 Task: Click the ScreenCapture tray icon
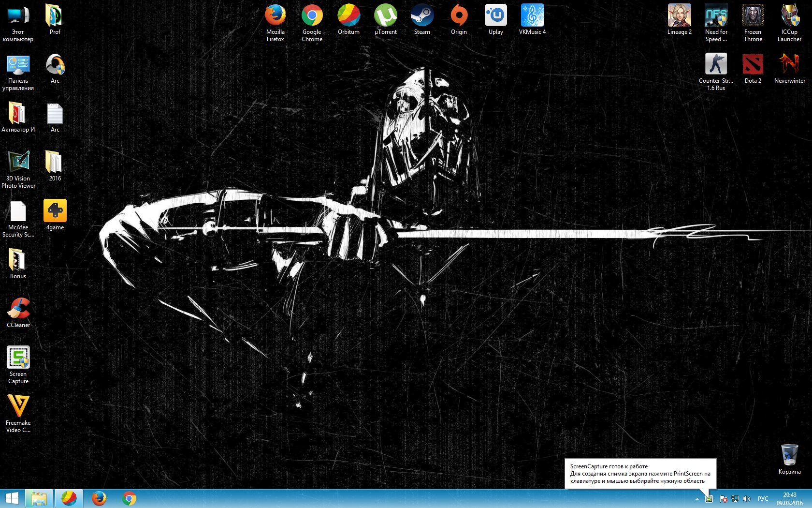click(x=709, y=498)
